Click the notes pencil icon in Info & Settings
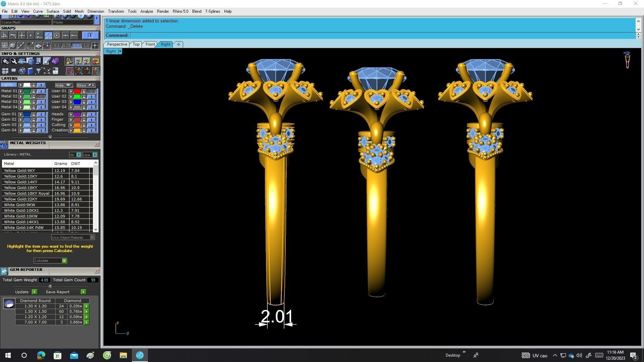Image resolution: width=644 pixels, height=362 pixels. click(47, 61)
